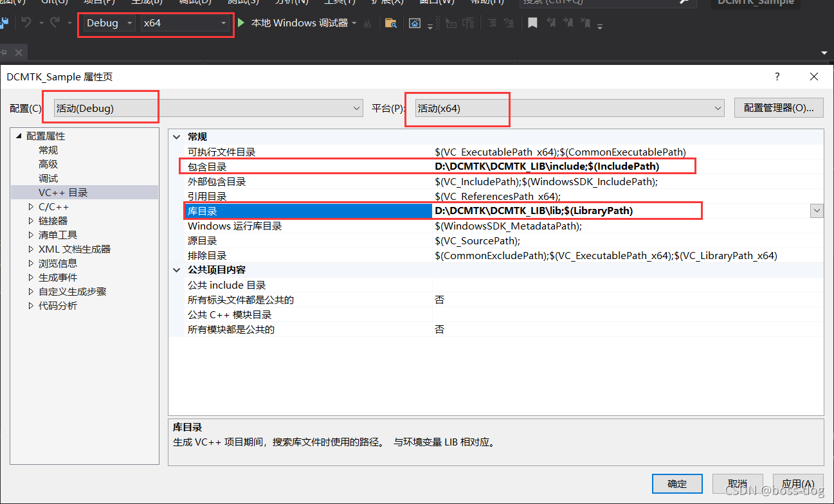Click the Undo arrow icon
This screenshot has width=834, height=504.
[26, 23]
